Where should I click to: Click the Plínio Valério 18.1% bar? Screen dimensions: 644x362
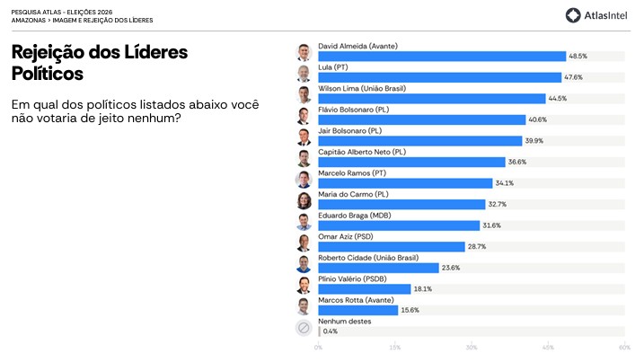(x=365, y=289)
